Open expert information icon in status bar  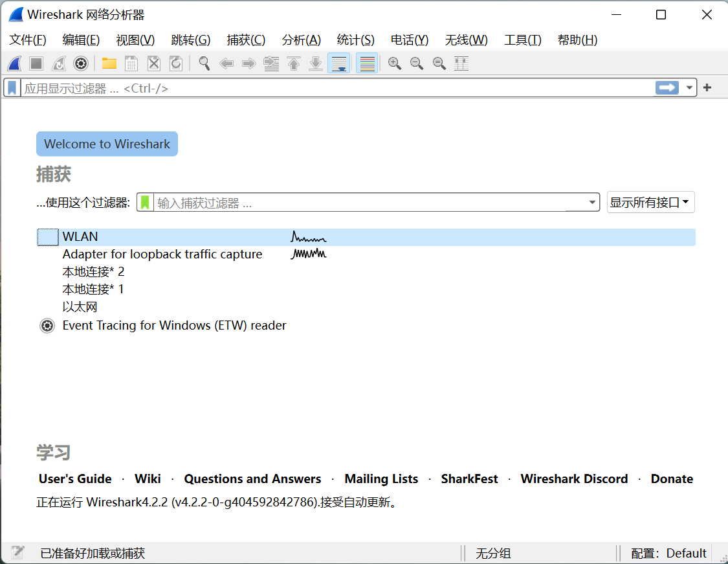coord(17,552)
